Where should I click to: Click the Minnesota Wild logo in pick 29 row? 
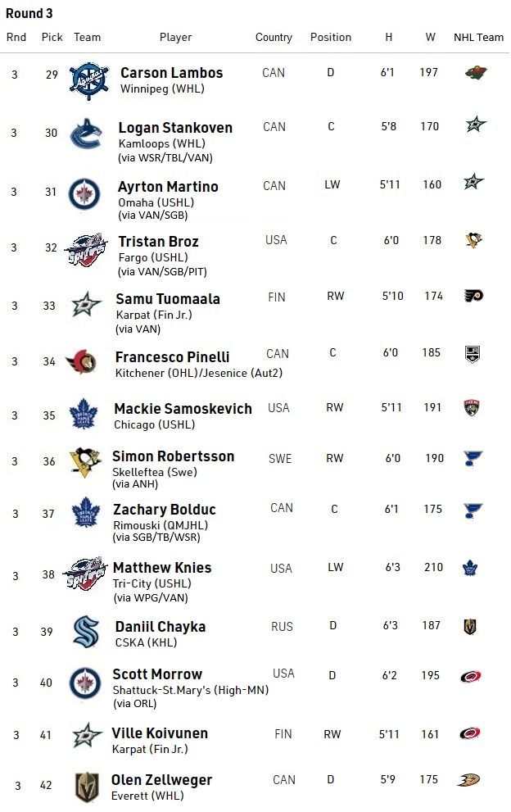pos(474,73)
